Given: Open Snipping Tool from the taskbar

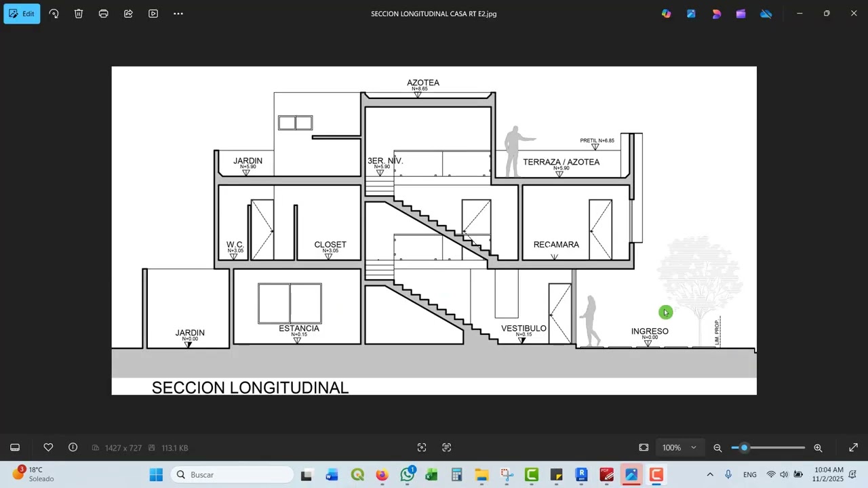Looking at the screenshot, I should point(507,474).
